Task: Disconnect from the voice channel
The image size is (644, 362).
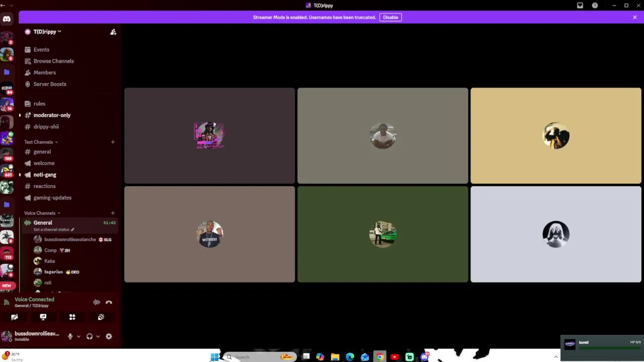Action: (x=109, y=302)
